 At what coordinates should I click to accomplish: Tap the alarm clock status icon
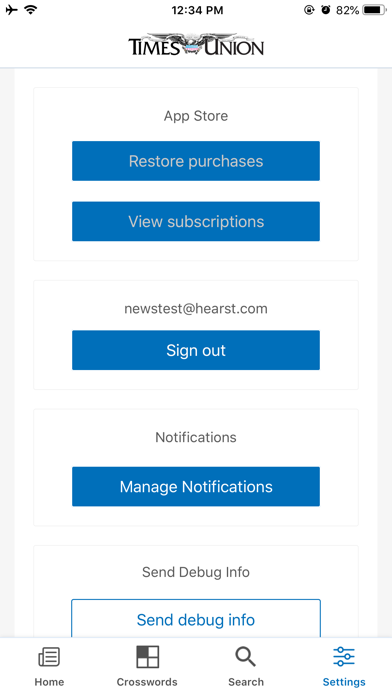coord(326,10)
